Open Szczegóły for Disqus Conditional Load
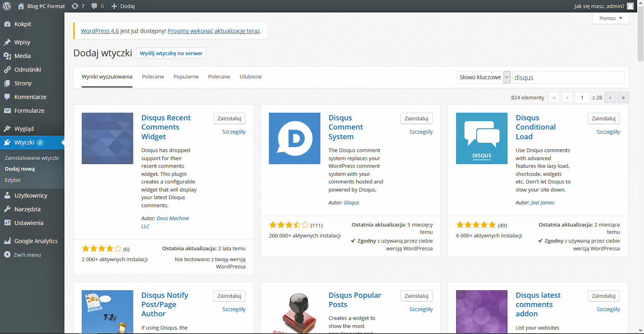Image resolution: width=644 pixels, height=334 pixels. click(x=608, y=132)
